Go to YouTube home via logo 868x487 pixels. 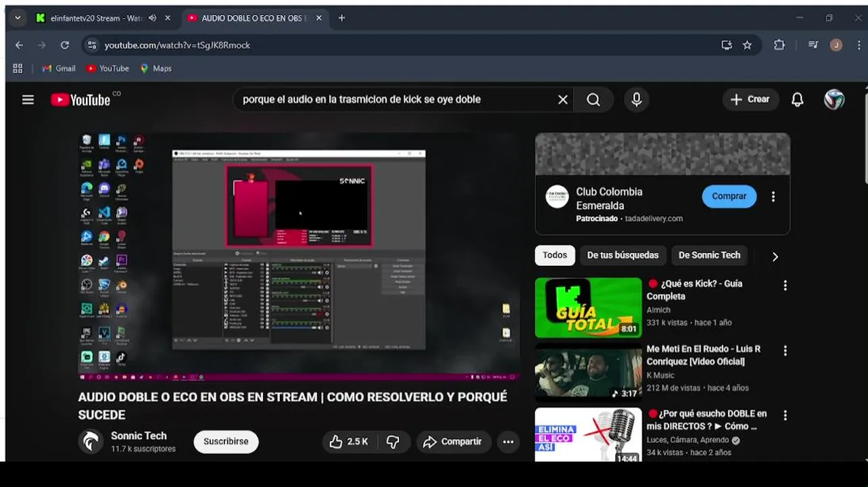click(80, 99)
